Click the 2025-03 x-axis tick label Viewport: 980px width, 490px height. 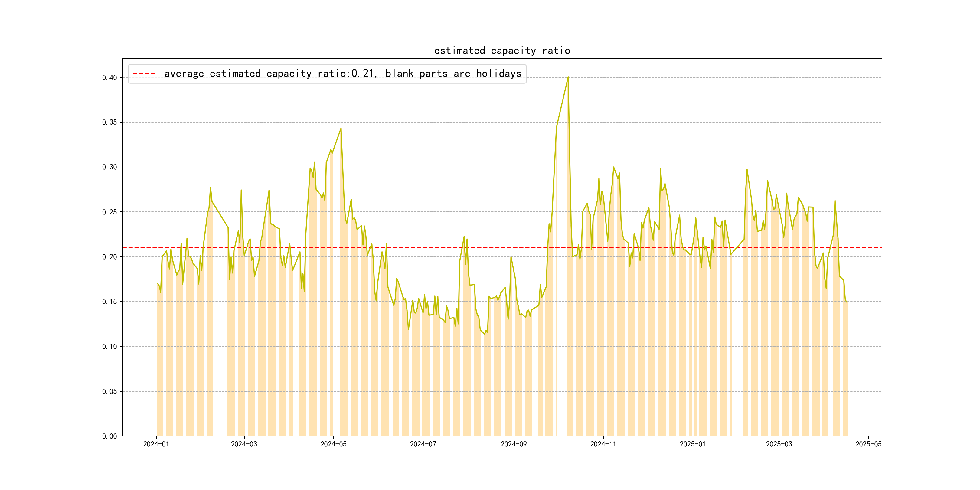[779, 444]
